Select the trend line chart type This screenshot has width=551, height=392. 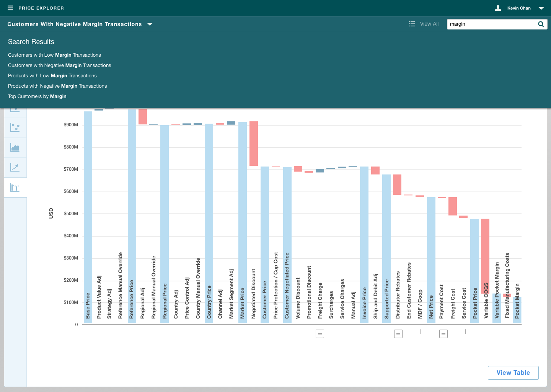pos(15,167)
